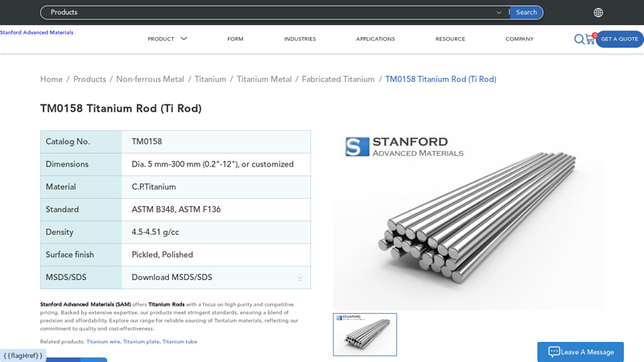Click TM0158 Titanium Rod breadcrumb link
Viewport: 644px width, 362px height.
pyautogui.click(x=440, y=79)
